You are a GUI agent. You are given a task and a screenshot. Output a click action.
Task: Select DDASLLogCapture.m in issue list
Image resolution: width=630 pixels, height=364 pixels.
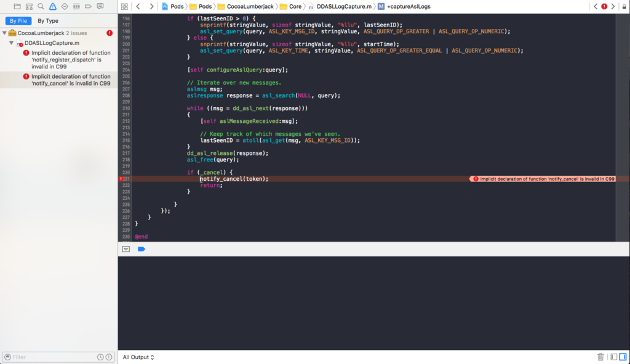(52, 43)
